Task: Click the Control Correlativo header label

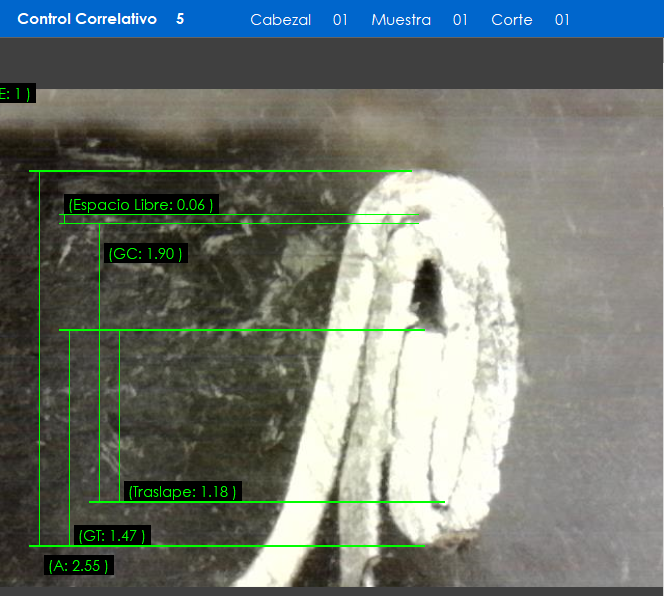Action: pyautogui.click(x=87, y=19)
